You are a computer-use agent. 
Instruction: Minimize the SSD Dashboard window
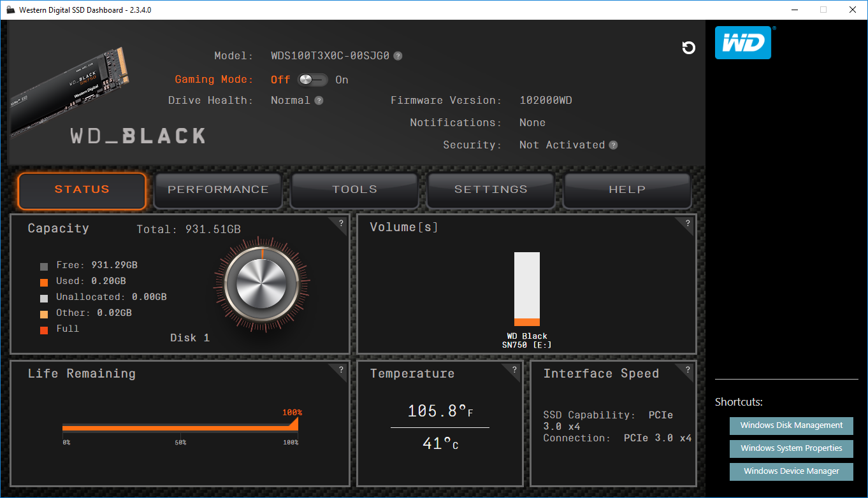point(795,10)
